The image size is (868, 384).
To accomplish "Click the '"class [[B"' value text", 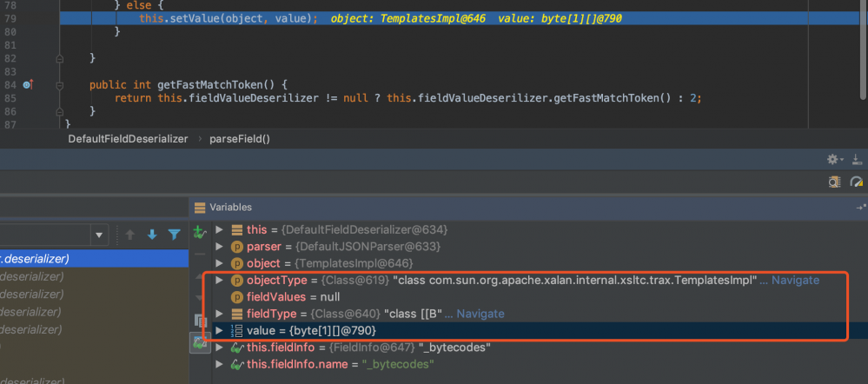I will (x=414, y=314).
